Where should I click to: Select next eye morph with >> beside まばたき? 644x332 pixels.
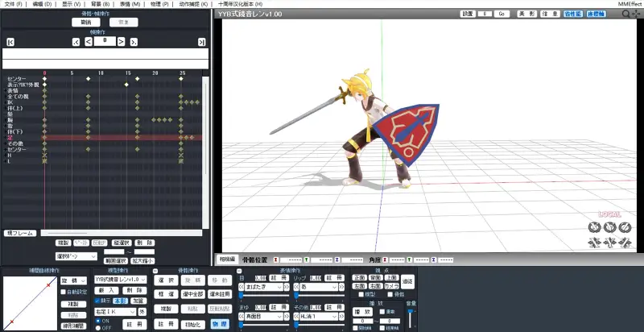click(287, 287)
